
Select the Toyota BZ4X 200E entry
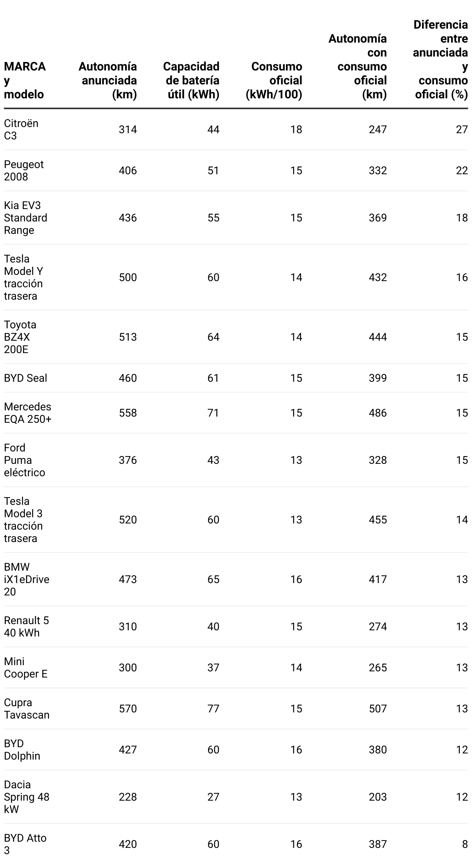coord(20,337)
